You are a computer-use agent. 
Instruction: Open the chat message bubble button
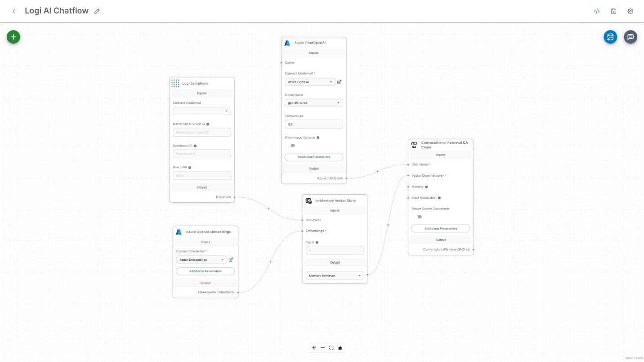630,37
